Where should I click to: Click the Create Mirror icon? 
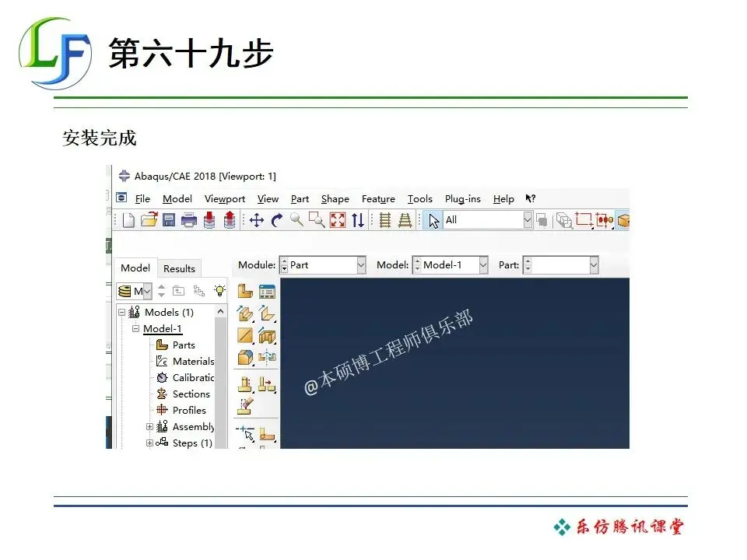pyautogui.click(x=267, y=357)
